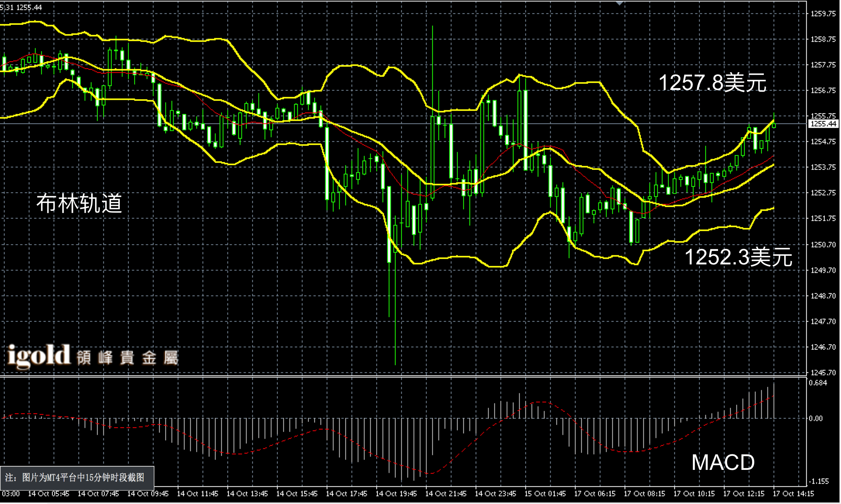Select the MACD text label
This screenshot has height=504, width=841.
click(723, 463)
